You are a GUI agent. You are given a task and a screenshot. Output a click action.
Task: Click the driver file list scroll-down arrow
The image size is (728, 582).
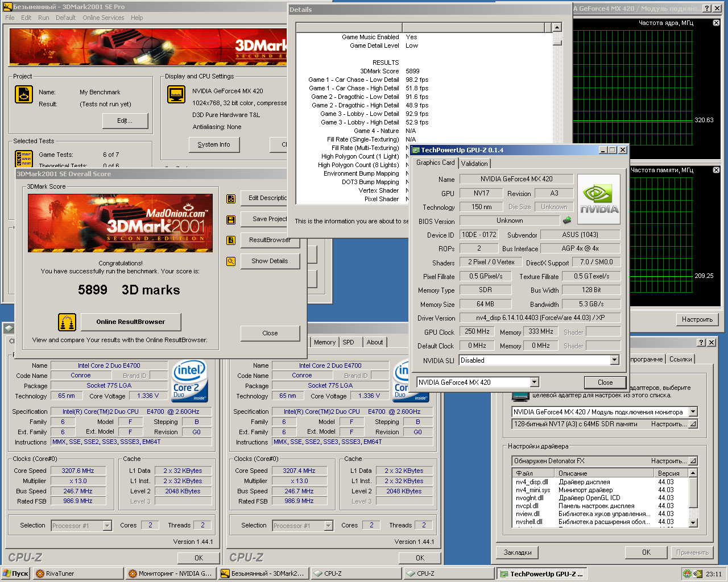(693, 522)
